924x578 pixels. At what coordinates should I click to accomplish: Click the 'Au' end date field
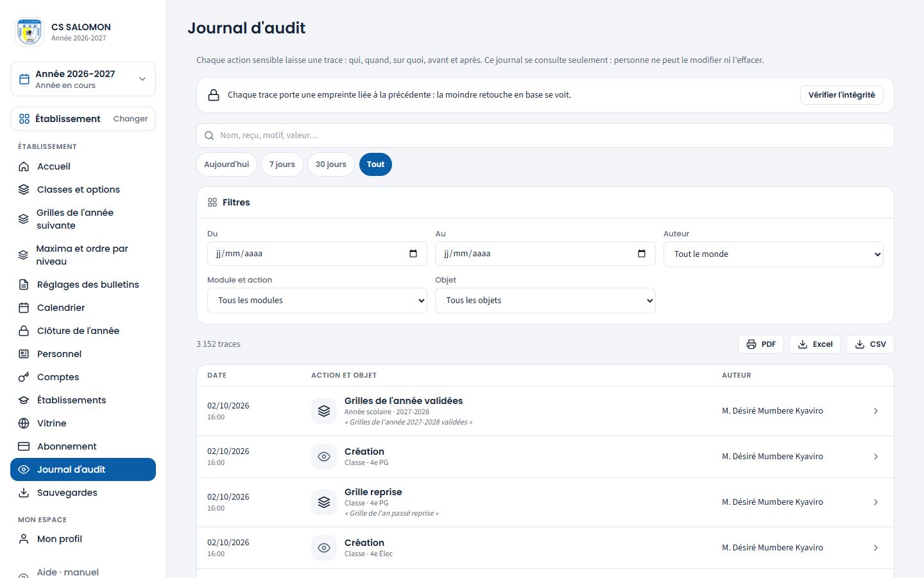(545, 254)
